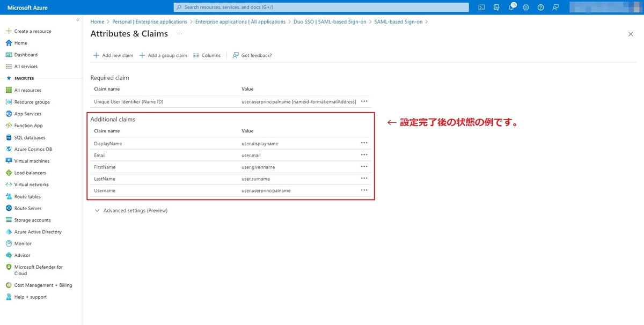Screen dimensions: 644x325
Task: Open the Username claim row
Action: 230,190
